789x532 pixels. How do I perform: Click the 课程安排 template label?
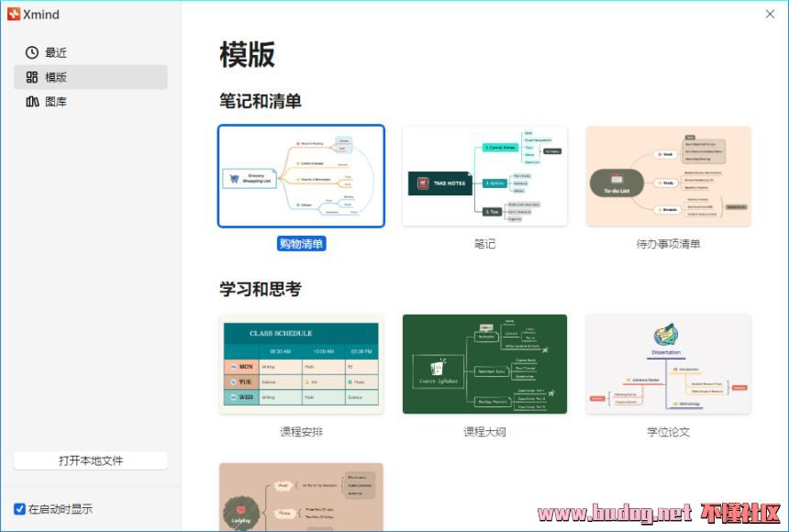302,432
